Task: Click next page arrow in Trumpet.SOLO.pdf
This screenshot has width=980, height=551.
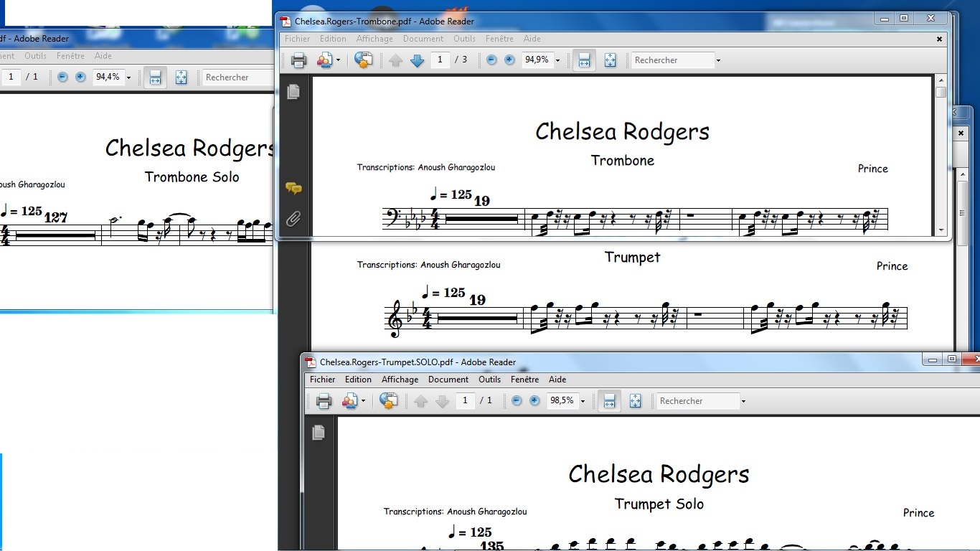Action: coord(443,401)
